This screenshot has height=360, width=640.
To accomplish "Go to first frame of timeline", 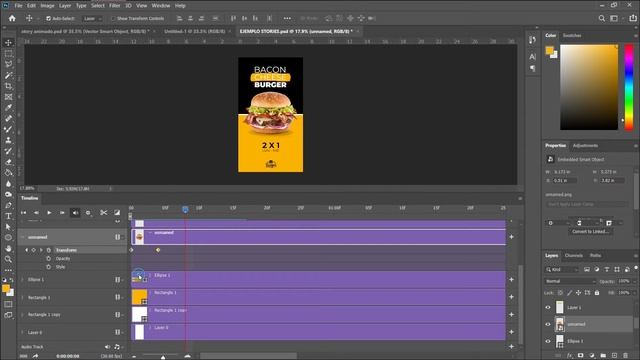I will (x=23, y=213).
